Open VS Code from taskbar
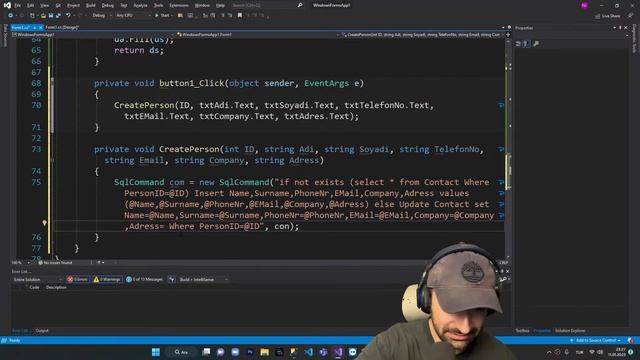Image resolution: width=640 pixels, height=360 pixels. click(x=309, y=352)
